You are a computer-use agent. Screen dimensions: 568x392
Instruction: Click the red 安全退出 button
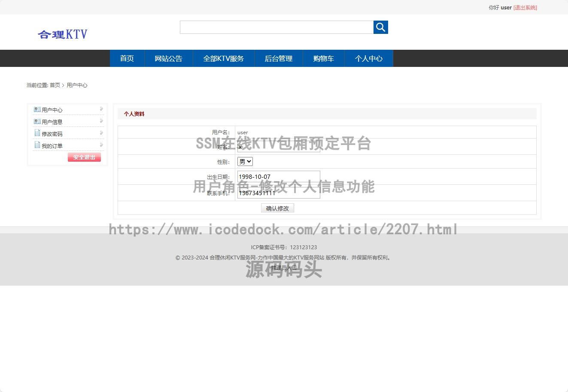coord(84,157)
